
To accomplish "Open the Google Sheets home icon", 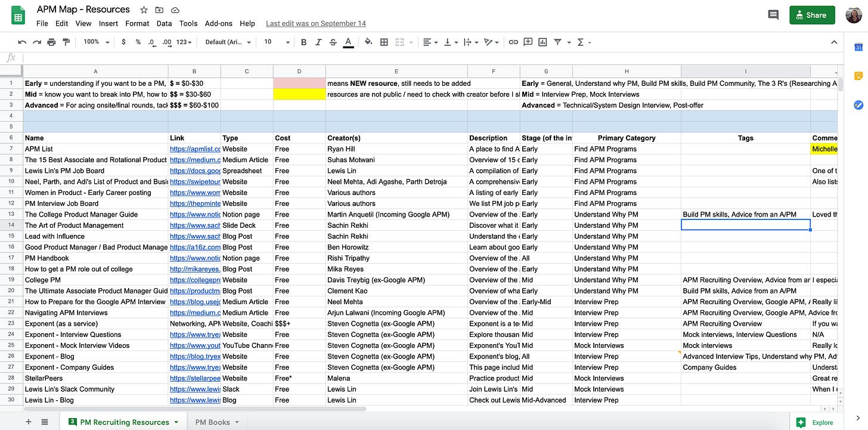I will pyautogui.click(x=18, y=16).
